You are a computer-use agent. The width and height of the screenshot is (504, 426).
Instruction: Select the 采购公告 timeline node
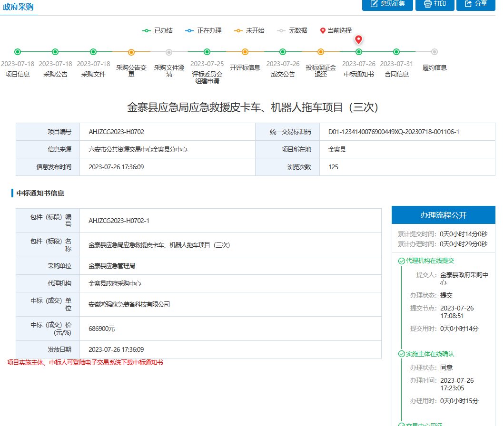click(x=55, y=52)
